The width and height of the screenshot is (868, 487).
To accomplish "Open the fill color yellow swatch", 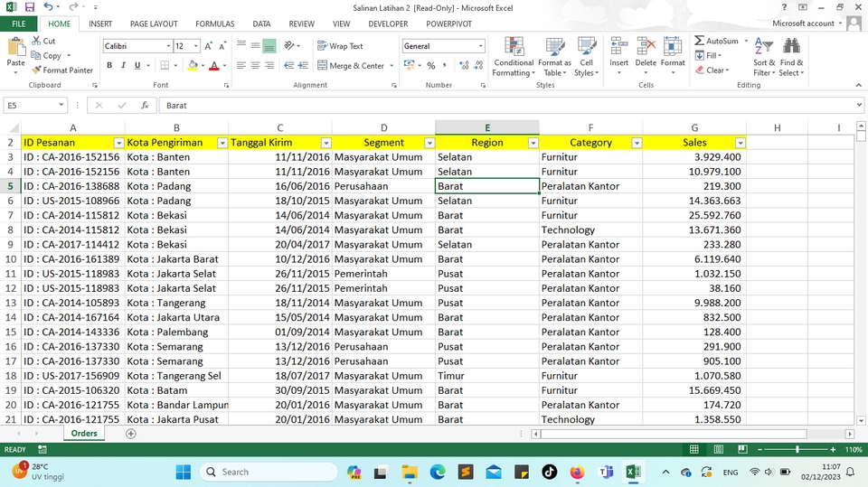I will (193, 65).
